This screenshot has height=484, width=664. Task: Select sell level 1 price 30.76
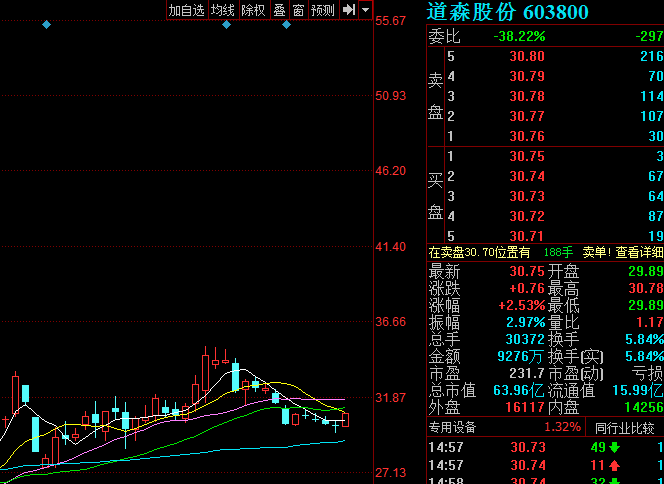click(x=527, y=136)
